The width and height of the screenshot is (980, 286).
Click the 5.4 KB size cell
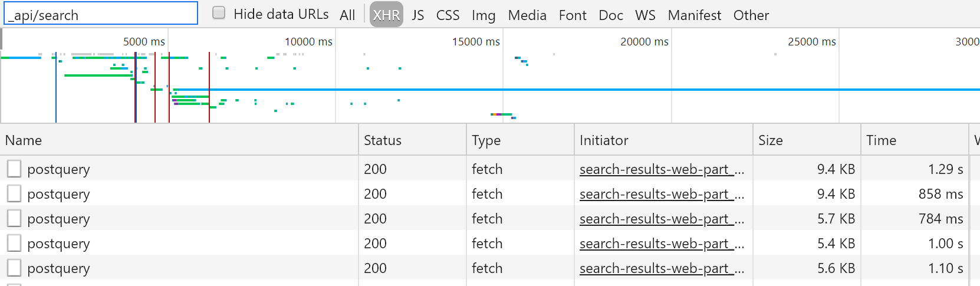(x=807, y=243)
